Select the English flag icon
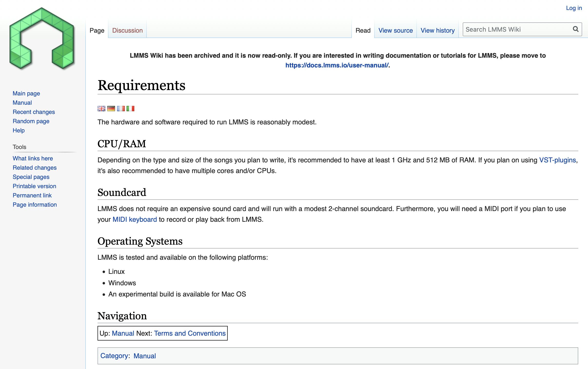588x369 pixels. 101,109
